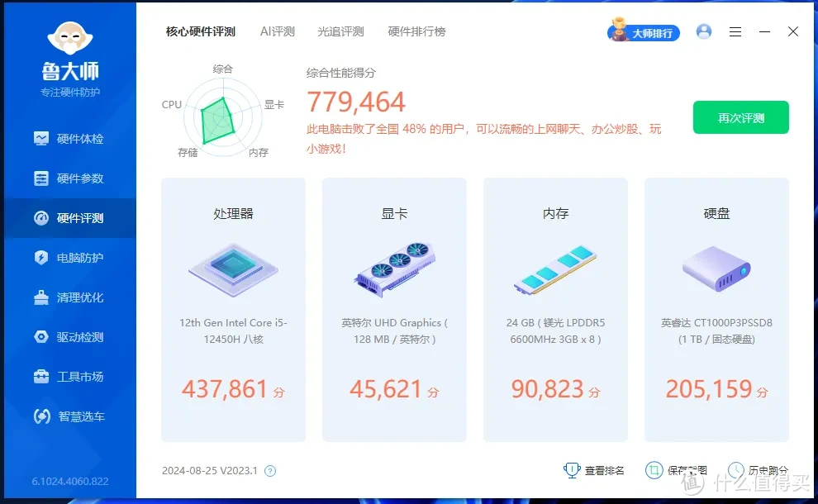Click the disk score 205,159

click(708, 389)
